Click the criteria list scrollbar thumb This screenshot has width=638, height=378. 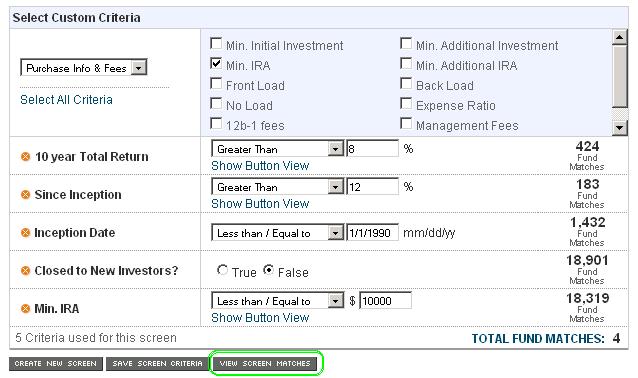point(619,76)
